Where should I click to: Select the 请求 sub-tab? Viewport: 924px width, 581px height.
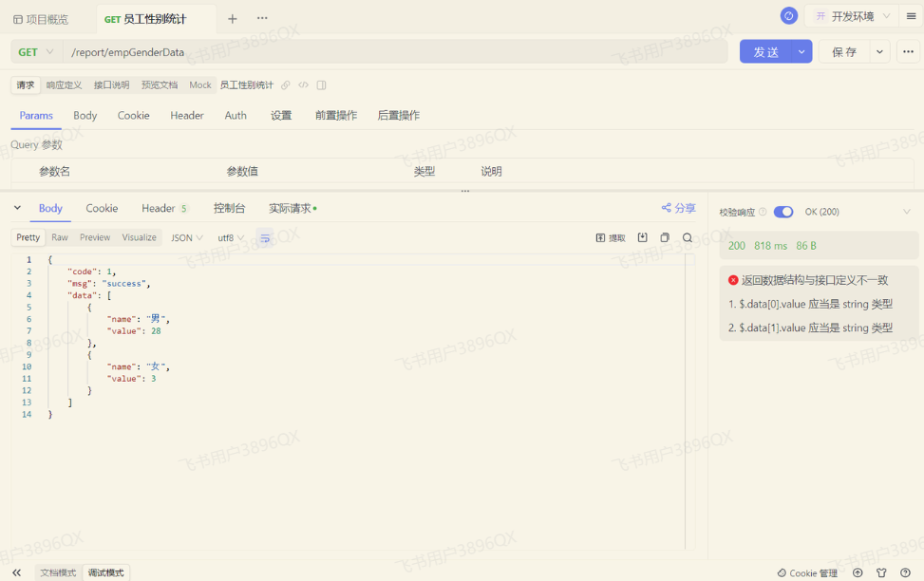coord(26,84)
